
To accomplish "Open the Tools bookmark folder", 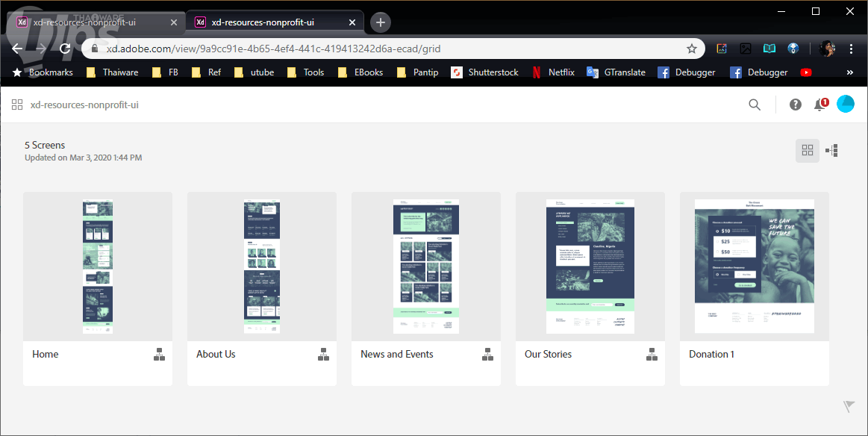I will click(305, 72).
